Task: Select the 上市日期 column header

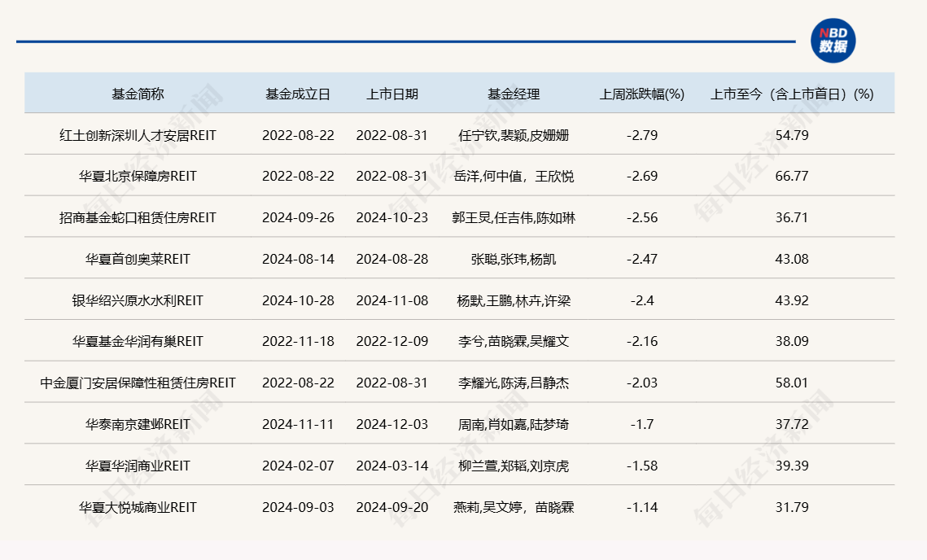Action: (x=392, y=94)
